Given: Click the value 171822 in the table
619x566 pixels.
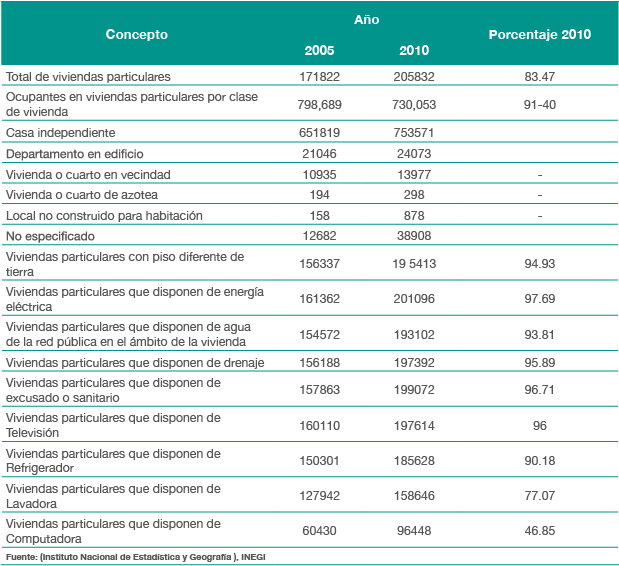Looking at the screenshot, I should click(x=320, y=76).
